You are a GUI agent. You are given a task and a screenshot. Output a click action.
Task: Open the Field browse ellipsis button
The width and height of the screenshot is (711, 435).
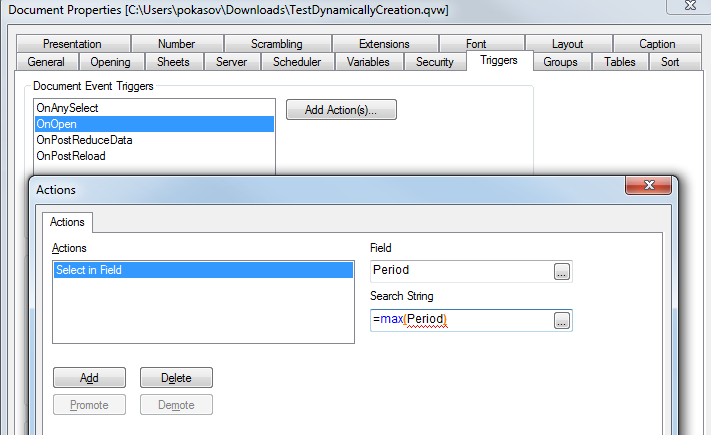pos(562,271)
